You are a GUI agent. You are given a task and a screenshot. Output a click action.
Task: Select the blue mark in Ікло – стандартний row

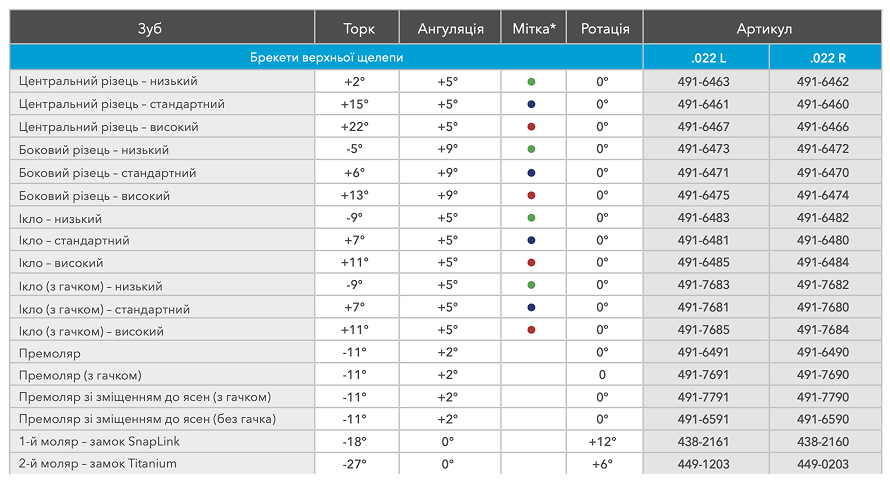point(531,241)
